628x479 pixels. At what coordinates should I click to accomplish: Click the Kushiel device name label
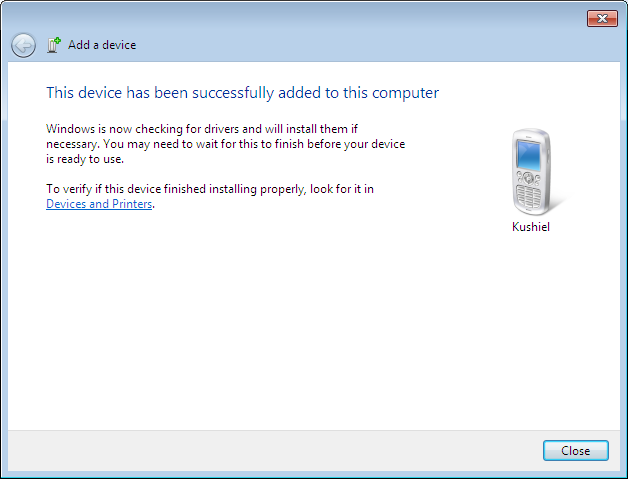click(x=531, y=227)
